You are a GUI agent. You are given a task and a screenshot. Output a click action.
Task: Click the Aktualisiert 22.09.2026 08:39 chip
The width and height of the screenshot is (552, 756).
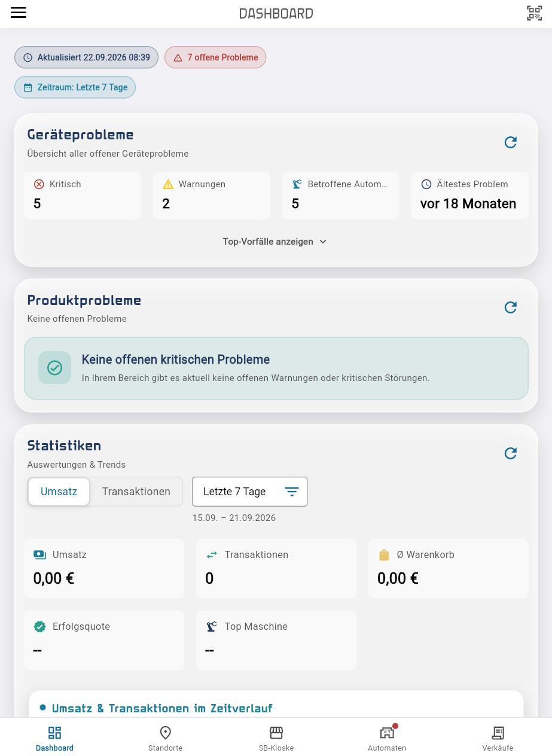click(x=87, y=57)
